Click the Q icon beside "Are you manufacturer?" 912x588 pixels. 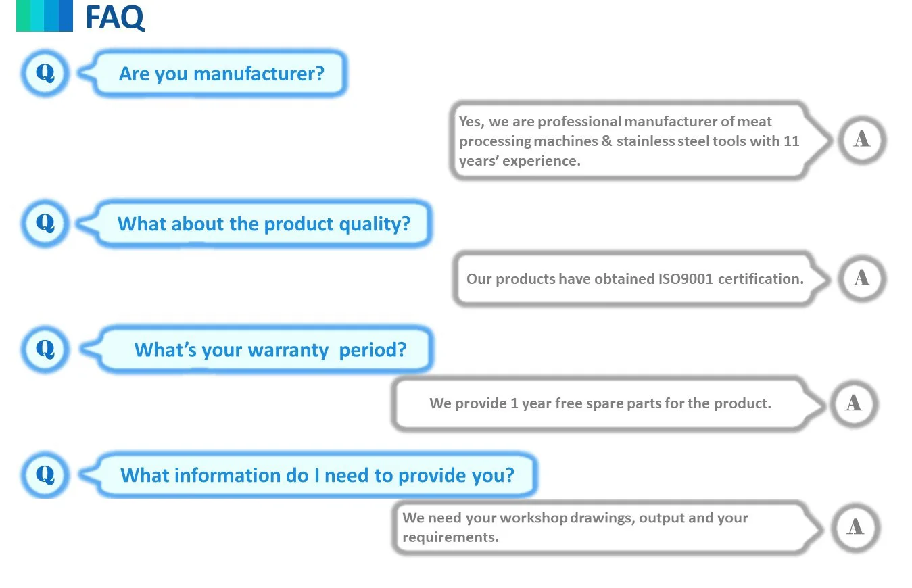point(45,72)
